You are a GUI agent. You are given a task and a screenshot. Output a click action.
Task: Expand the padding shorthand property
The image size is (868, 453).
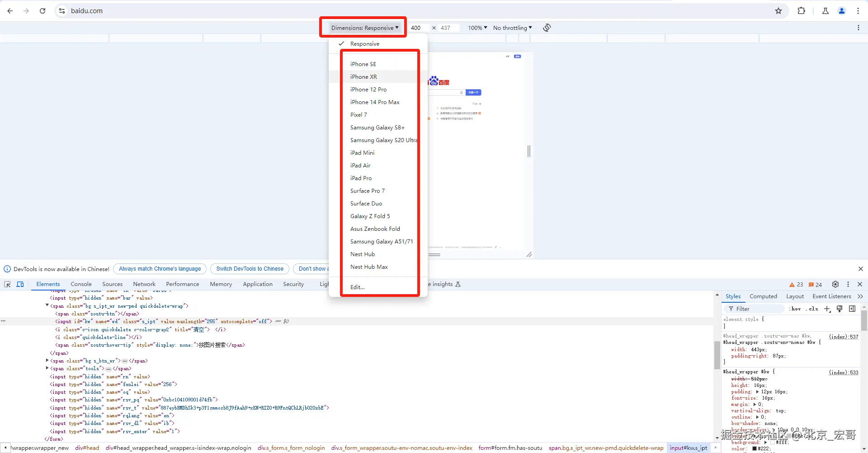tap(758, 392)
